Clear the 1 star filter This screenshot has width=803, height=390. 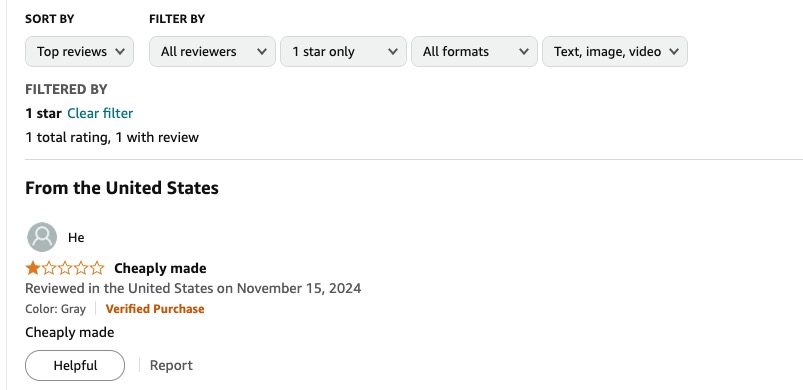[100, 113]
